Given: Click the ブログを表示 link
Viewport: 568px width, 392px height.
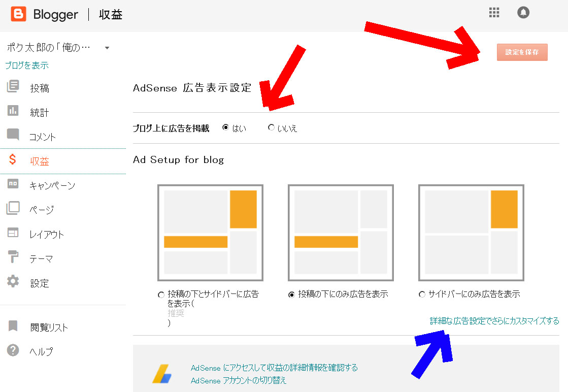Looking at the screenshot, I should coord(27,65).
